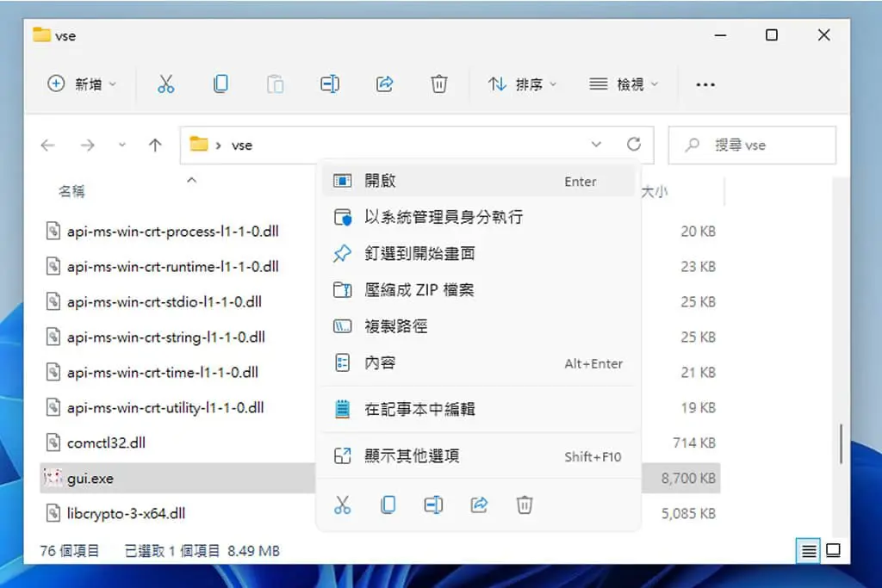Click the Share icon in top toolbar
Screen dimensions: 882x588
(385, 84)
